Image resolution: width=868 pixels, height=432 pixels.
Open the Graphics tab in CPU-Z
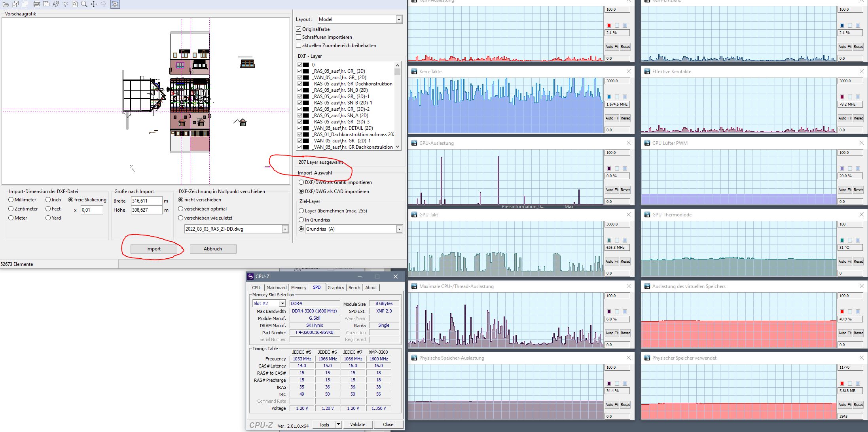(335, 288)
